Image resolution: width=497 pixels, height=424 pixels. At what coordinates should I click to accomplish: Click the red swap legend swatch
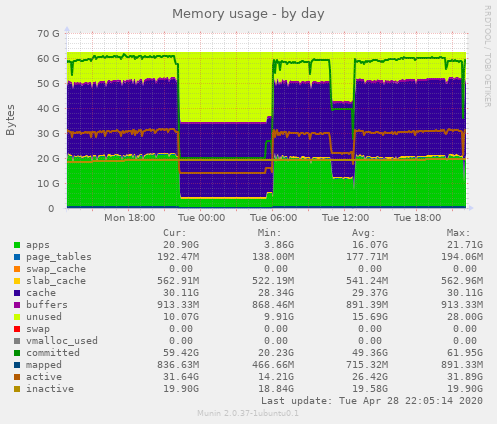17,329
